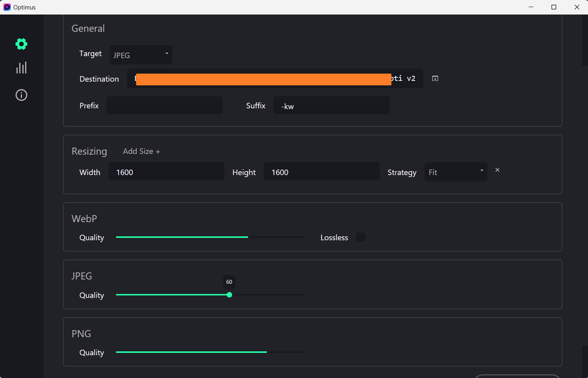The image size is (588, 378).
Task: Click the WebP section heading
Action: click(84, 219)
